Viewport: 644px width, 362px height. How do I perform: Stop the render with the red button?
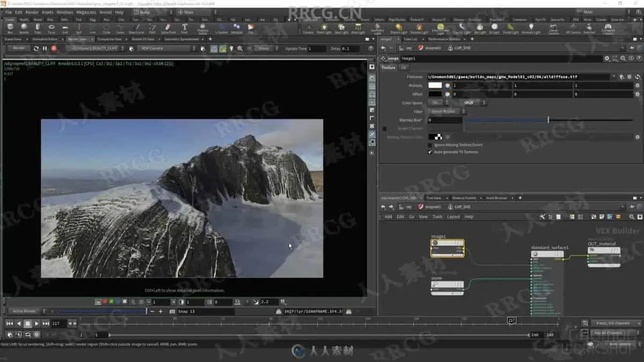click(x=54, y=48)
